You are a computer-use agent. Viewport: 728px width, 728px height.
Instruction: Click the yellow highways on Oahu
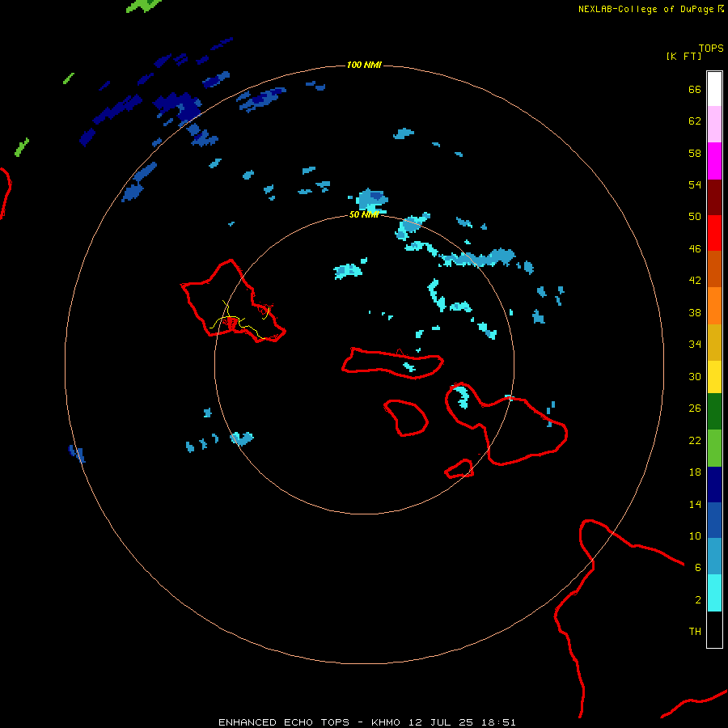point(240,321)
